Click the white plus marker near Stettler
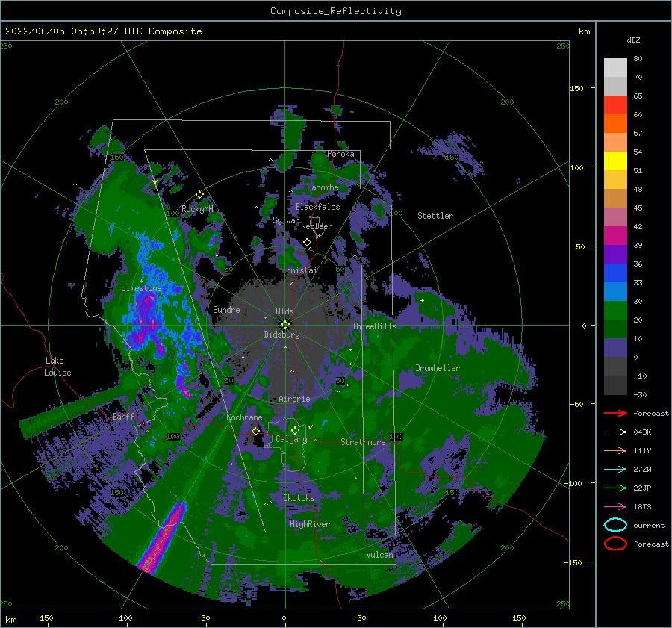This screenshot has width=672, height=628. click(422, 300)
